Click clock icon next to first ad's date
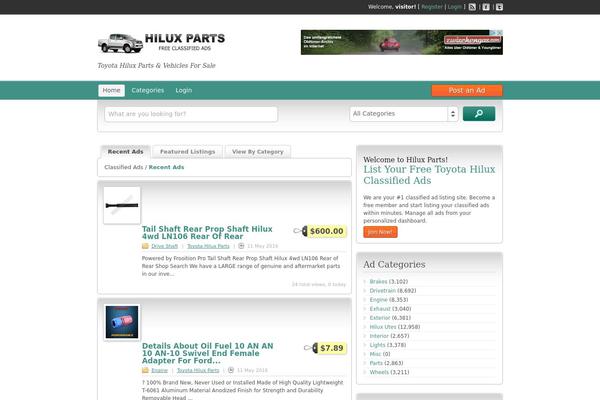 tap(241, 246)
